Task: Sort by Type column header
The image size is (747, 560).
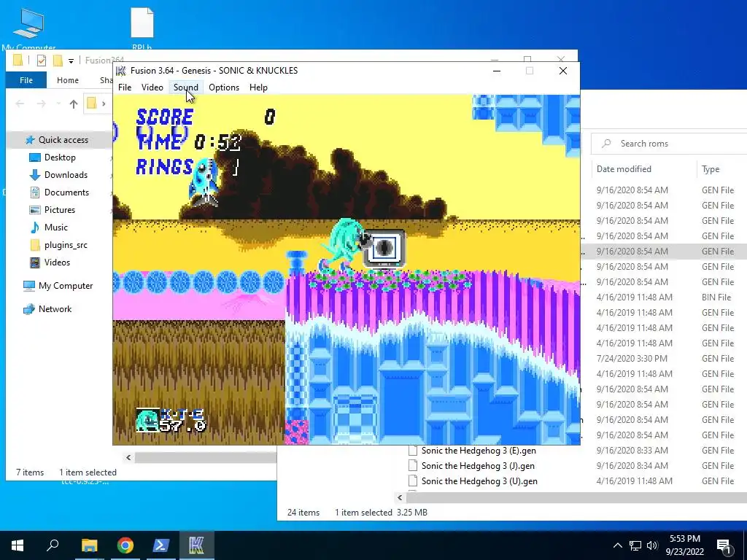Action: pos(711,169)
